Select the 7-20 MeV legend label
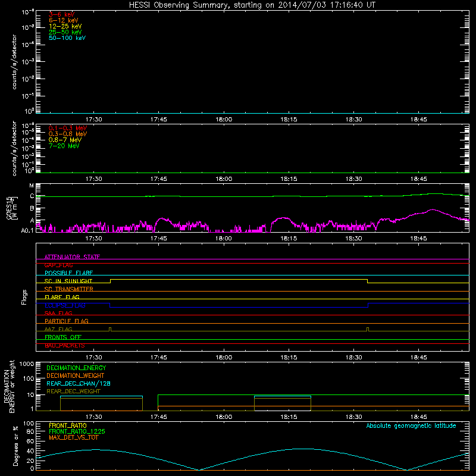The image size is (476, 476). (x=64, y=146)
